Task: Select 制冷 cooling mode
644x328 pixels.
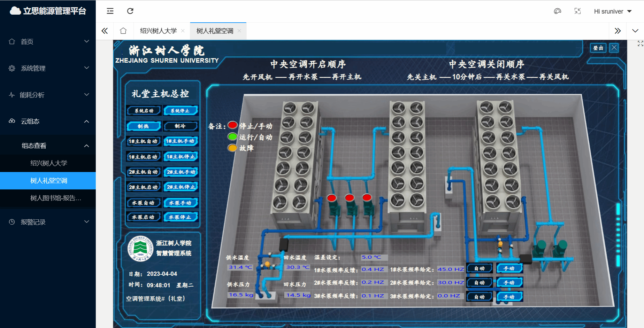Action: pos(181,126)
